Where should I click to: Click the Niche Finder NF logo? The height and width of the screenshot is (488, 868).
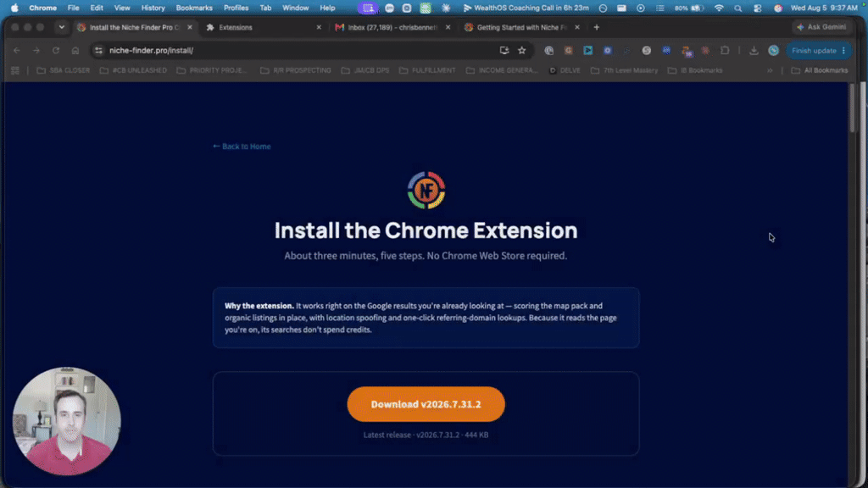point(426,191)
